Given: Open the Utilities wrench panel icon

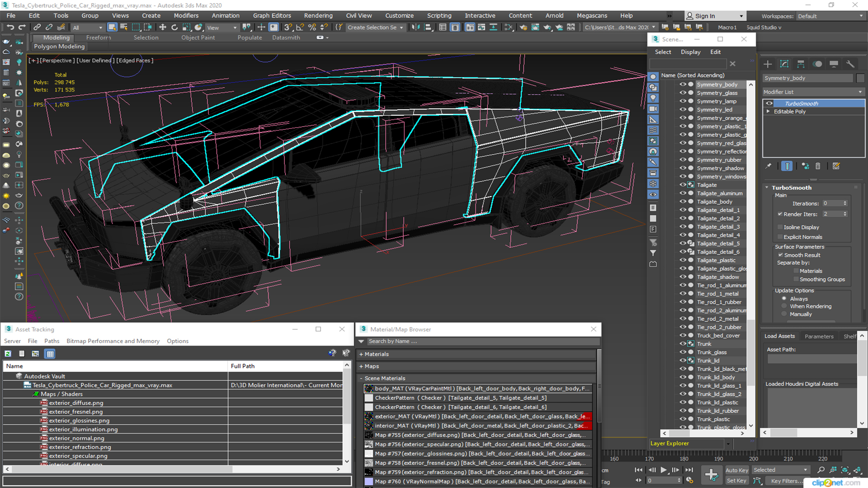Looking at the screenshot, I should pyautogui.click(x=850, y=64).
